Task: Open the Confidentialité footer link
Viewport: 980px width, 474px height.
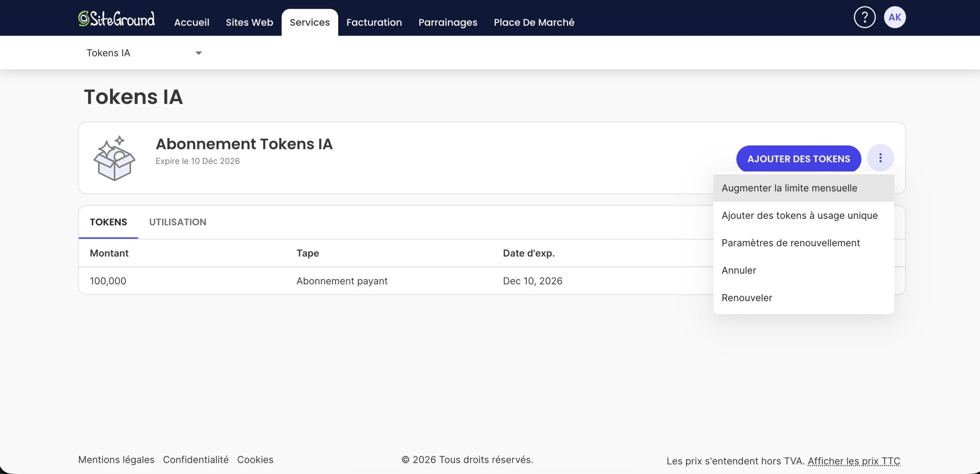Action: pyautogui.click(x=196, y=459)
